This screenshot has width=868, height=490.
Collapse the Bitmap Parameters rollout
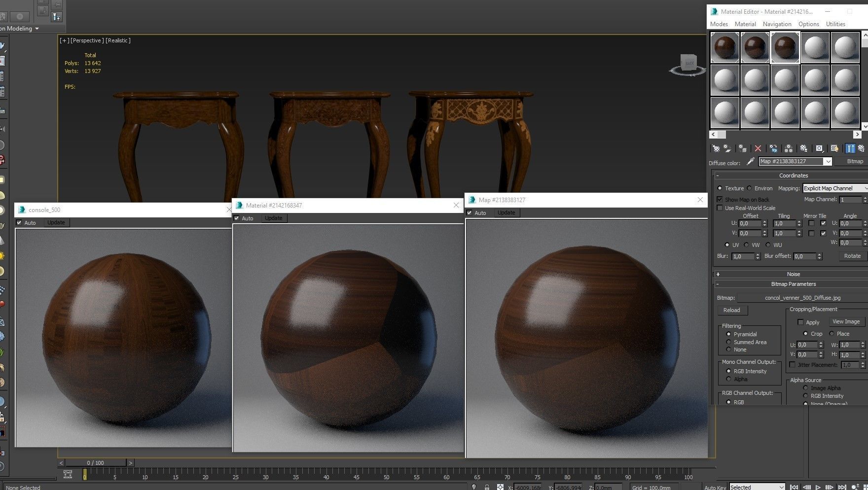click(718, 284)
